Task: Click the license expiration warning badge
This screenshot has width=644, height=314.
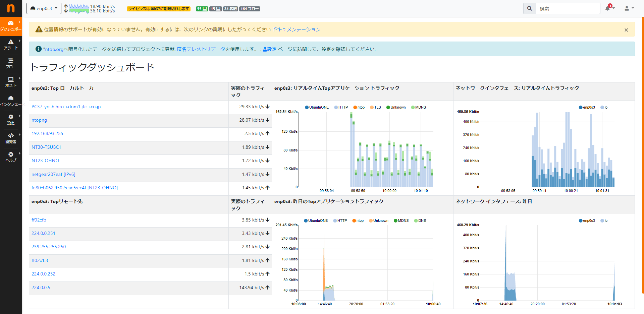Action: (159, 9)
